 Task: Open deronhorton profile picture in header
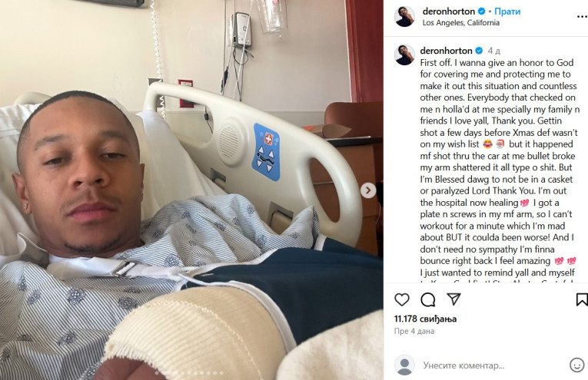(x=404, y=17)
